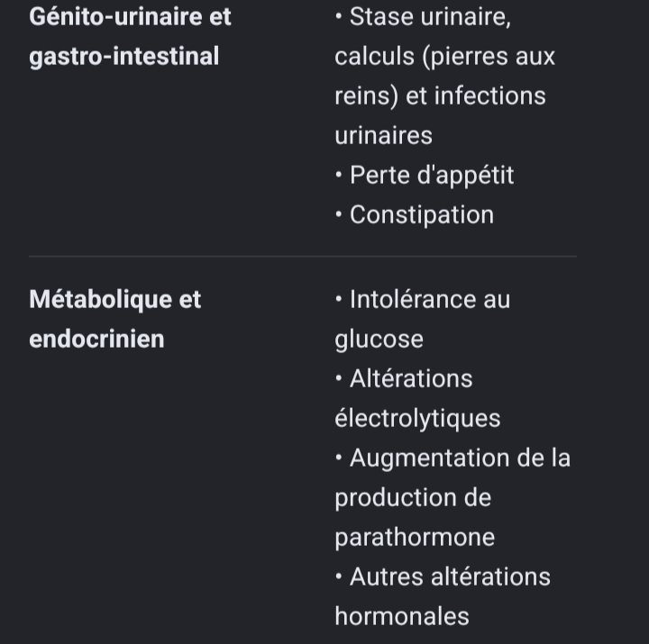Click the bullet dot before 'Autres altérations'

339,576
